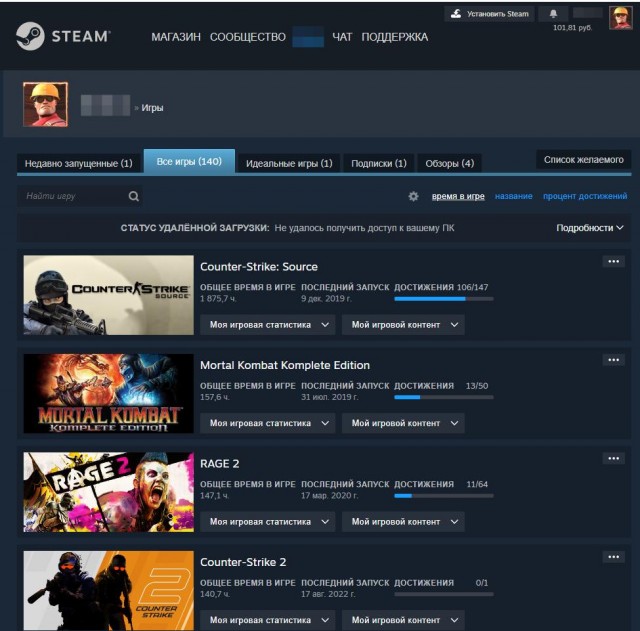Switch to Подписки (1) tab
This screenshot has width=640, height=631.
click(379, 164)
